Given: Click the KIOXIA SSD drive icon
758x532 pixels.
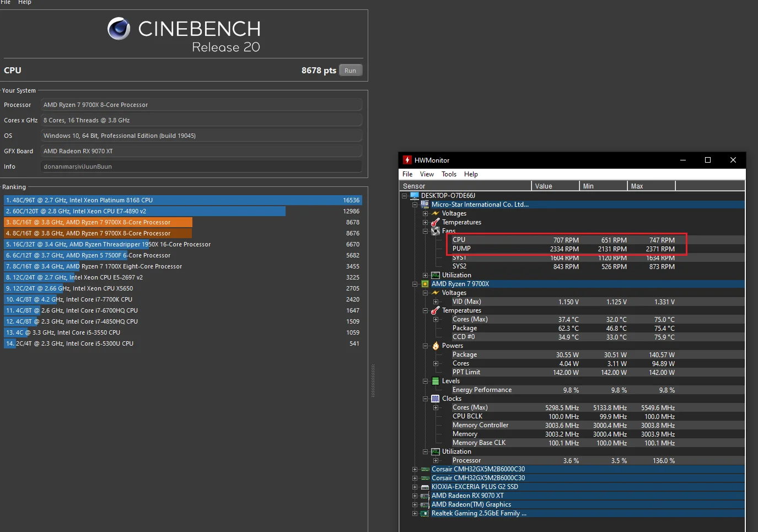Looking at the screenshot, I should 425,487.
